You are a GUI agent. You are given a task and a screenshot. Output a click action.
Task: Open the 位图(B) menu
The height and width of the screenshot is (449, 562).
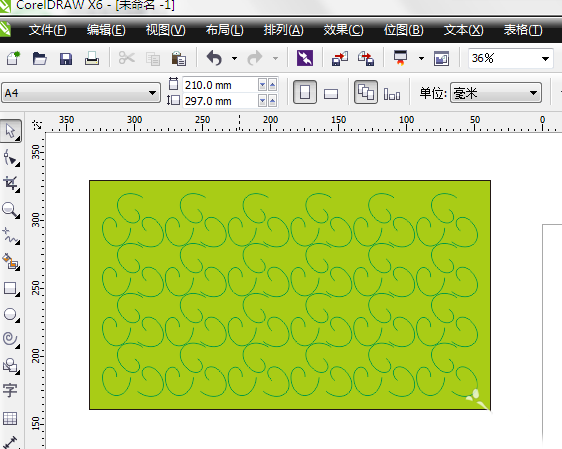(404, 30)
